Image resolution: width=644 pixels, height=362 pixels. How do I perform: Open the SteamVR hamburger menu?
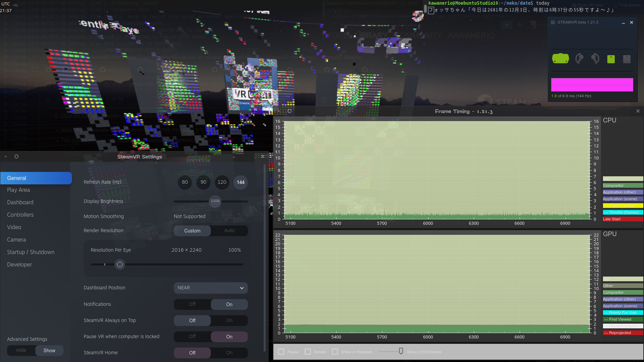click(553, 23)
